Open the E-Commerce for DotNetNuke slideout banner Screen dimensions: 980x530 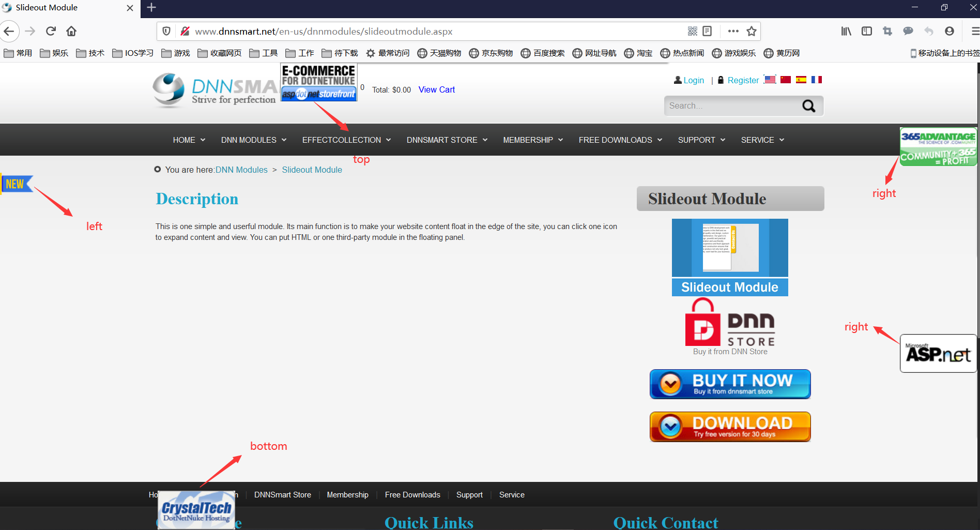point(318,82)
